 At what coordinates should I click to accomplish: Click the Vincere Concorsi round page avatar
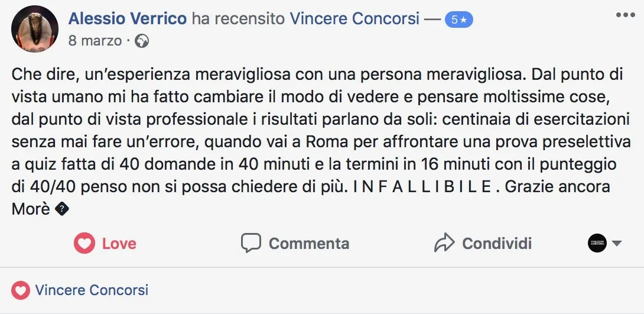coord(597,243)
